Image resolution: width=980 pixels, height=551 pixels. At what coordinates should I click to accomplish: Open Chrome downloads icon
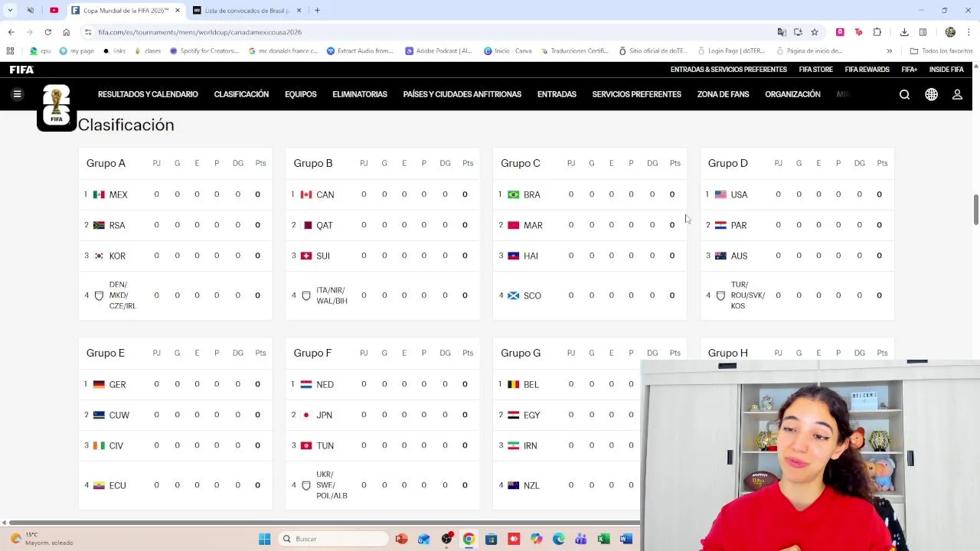[x=904, y=32]
